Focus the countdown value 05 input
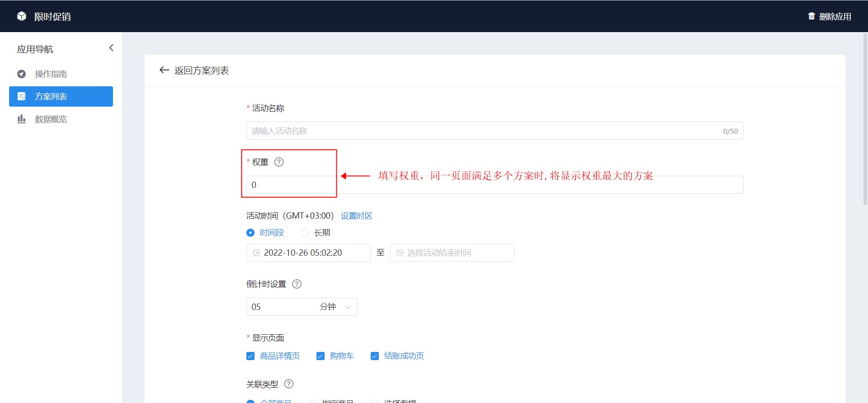 (280, 307)
